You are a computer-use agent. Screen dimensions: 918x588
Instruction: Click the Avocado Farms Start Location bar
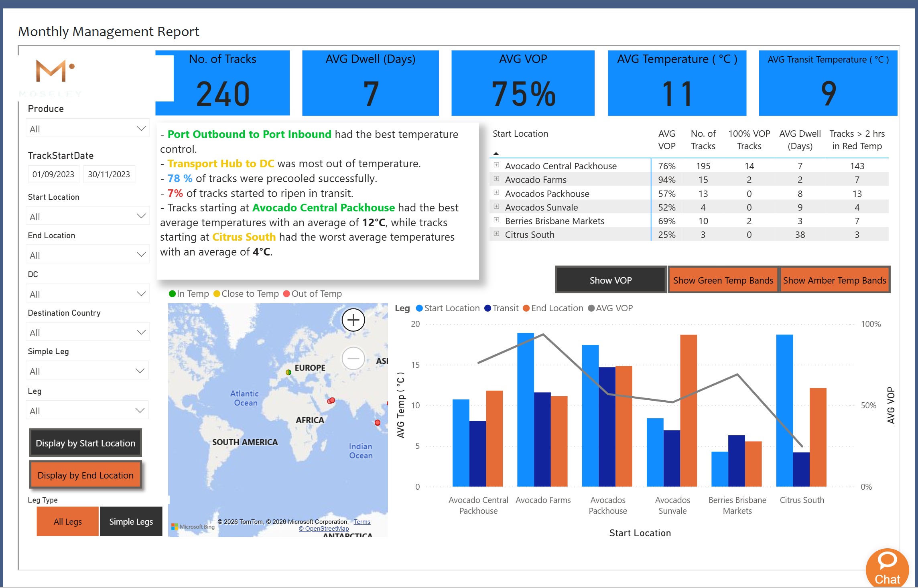pyautogui.click(x=526, y=410)
